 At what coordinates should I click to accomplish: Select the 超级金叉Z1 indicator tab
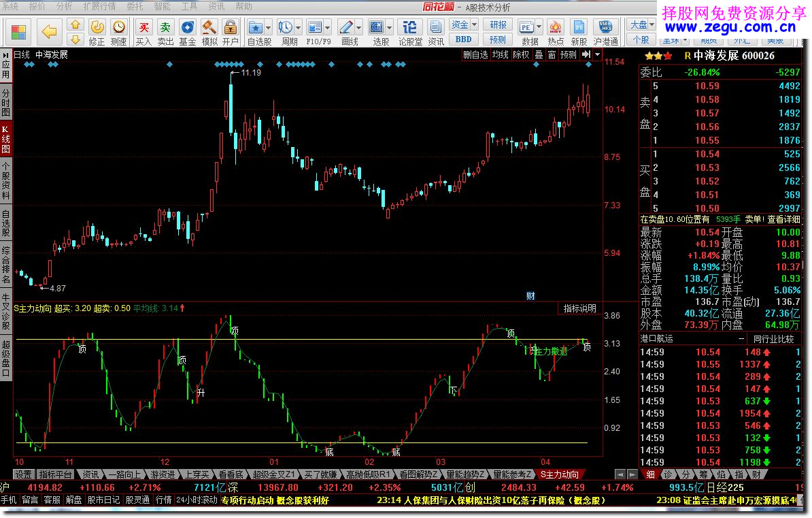point(274,474)
